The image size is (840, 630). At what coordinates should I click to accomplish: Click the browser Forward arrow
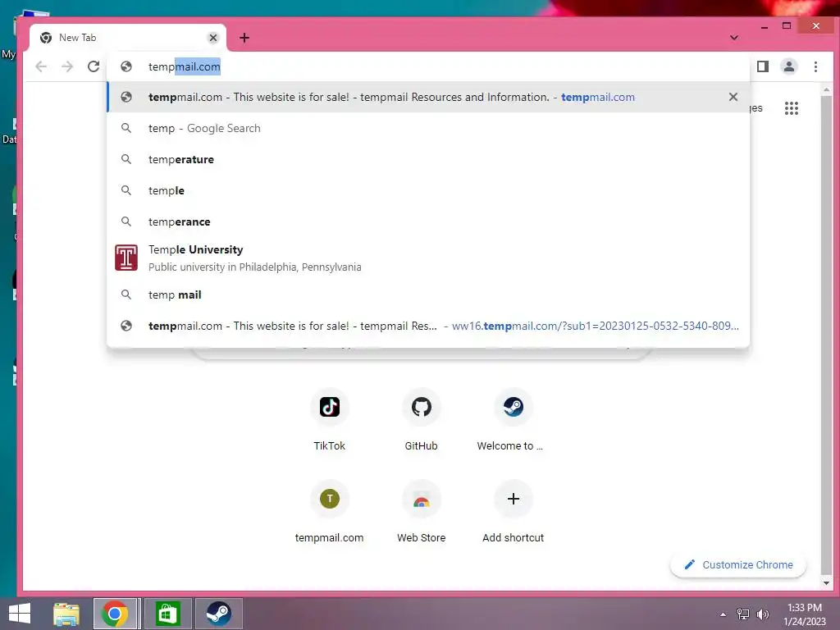[x=67, y=66]
